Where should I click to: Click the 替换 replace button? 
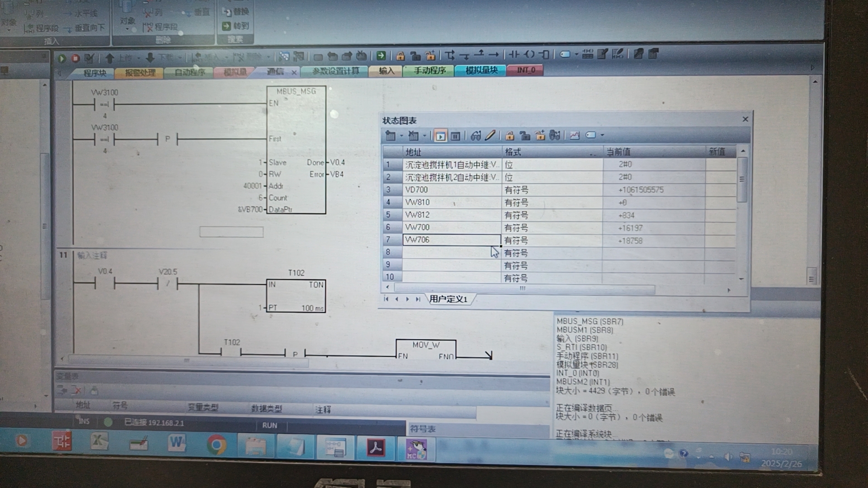pos(236,12)
